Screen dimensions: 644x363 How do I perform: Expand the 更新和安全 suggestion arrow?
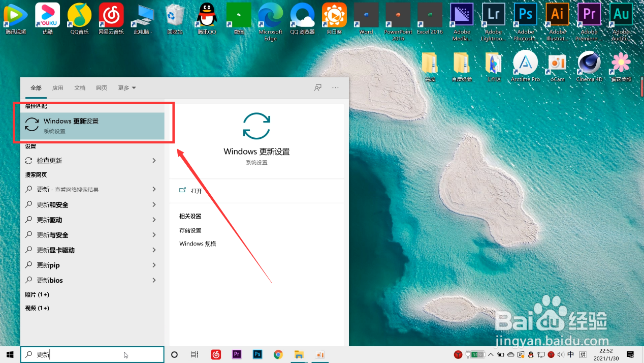[x=154, y=204]
